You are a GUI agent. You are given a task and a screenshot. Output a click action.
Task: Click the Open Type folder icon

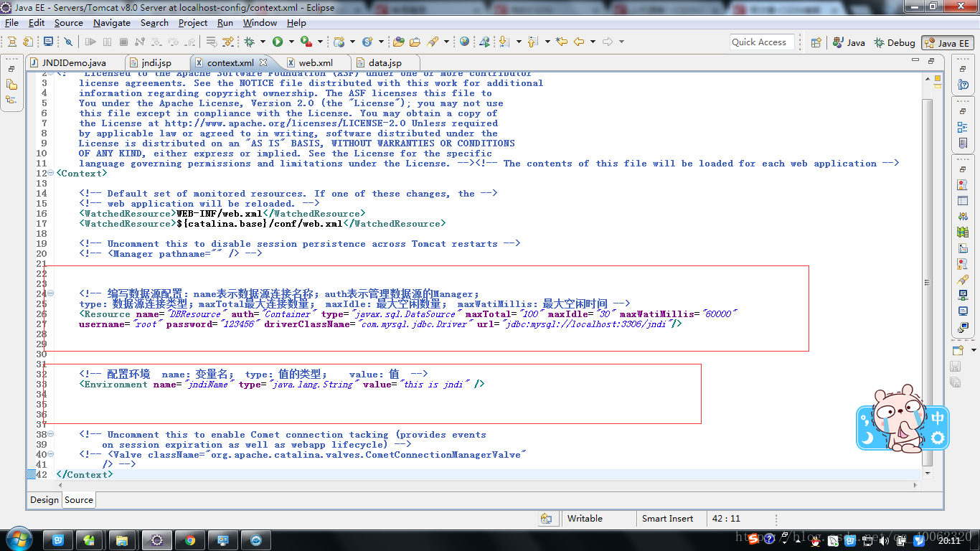tap(398, 42)
